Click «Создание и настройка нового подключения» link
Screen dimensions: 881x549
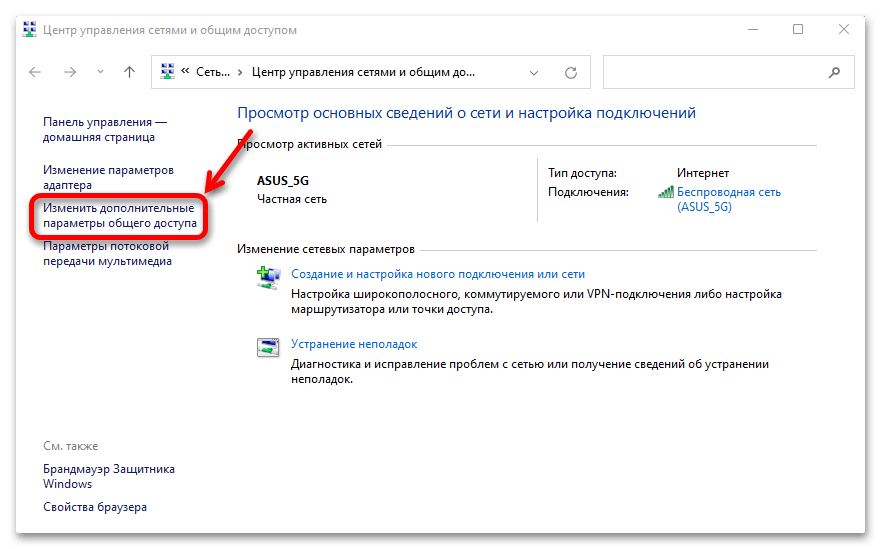[x=437, y=273]
